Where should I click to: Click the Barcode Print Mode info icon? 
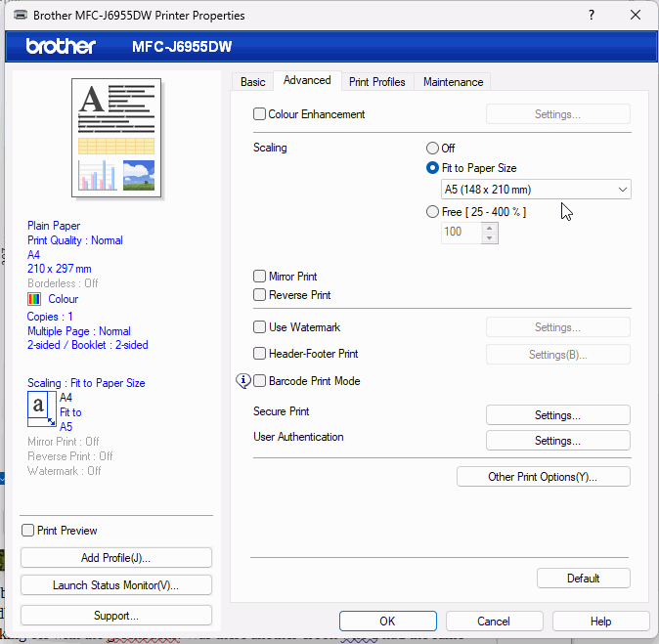[244, 381]
